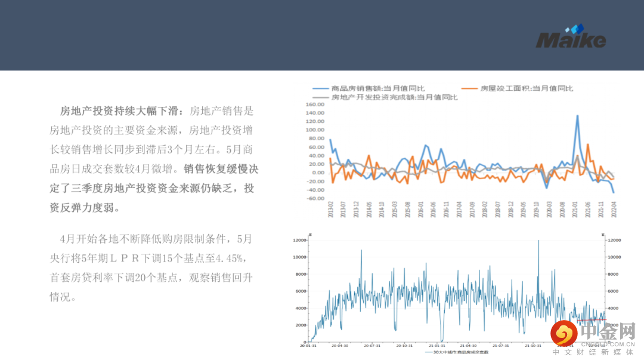Image resolution: width=644 pixels, height=363 pixels.
Task: Click bottom chart legend 30大中城市商品房成交套数
Action: 461,352
